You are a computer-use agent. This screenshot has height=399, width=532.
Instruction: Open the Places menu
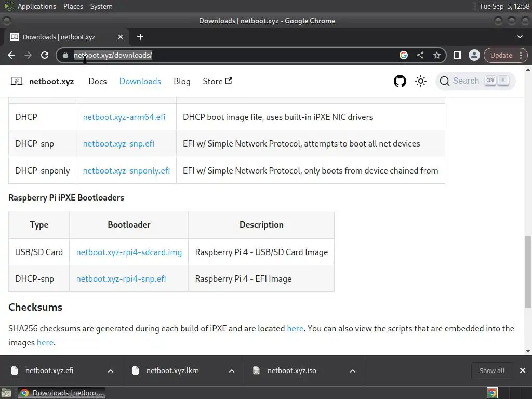click(x=73, y=6)
